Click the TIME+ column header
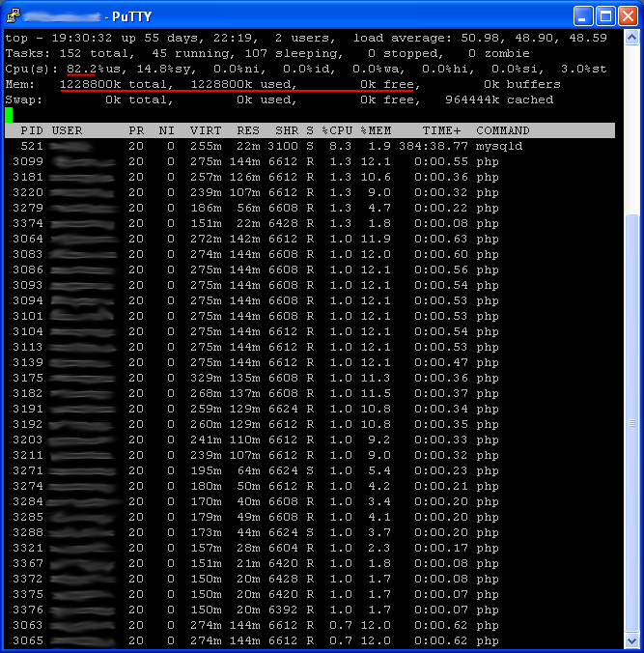The width and height of the screenshot is (644, 653). tap(441, 130)
